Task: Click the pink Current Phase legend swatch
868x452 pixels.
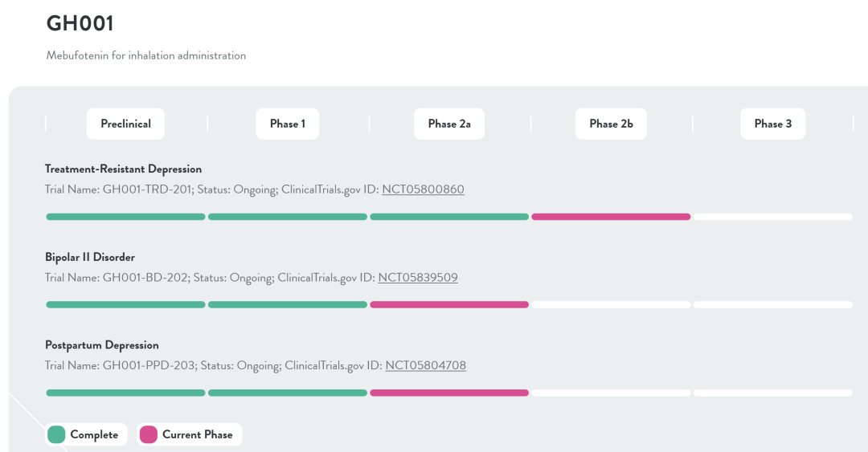Action: click(149, 434)
